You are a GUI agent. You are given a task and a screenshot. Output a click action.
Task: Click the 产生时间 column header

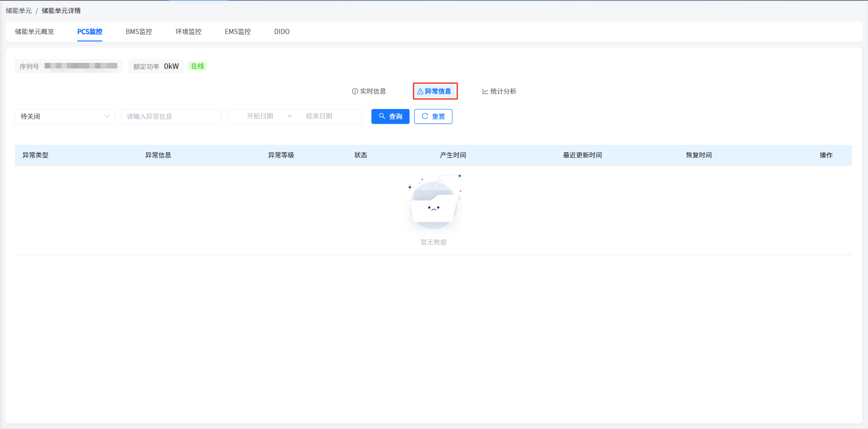tap(453, 155)
